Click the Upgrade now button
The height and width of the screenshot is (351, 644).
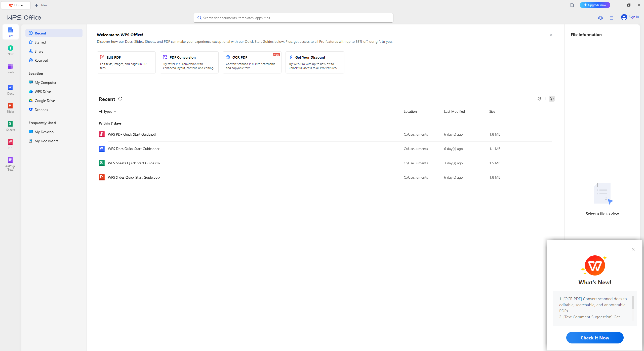click(595, 5)
